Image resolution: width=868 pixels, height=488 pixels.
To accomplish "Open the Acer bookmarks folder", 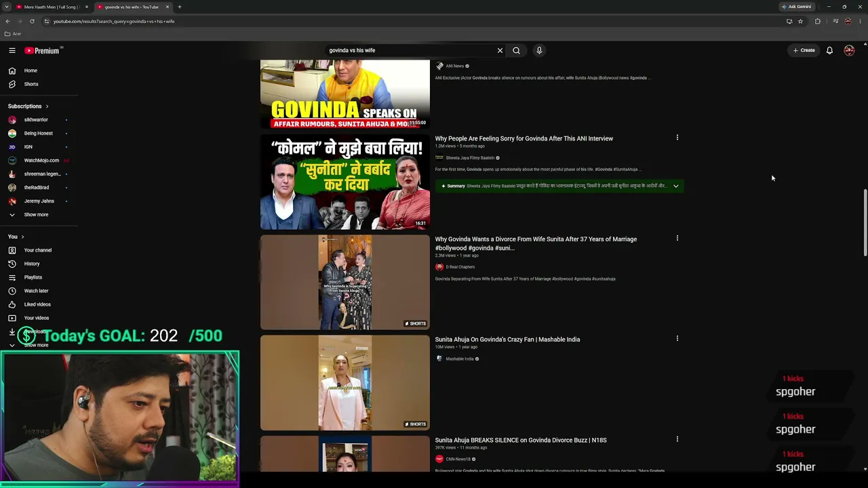I will (x=13, y=34).
